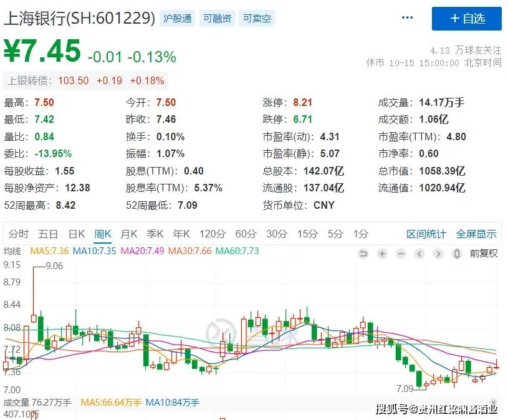Pan the chart right with the right arrow
Screen dimensions: 508x420
(x=437, y=254)
